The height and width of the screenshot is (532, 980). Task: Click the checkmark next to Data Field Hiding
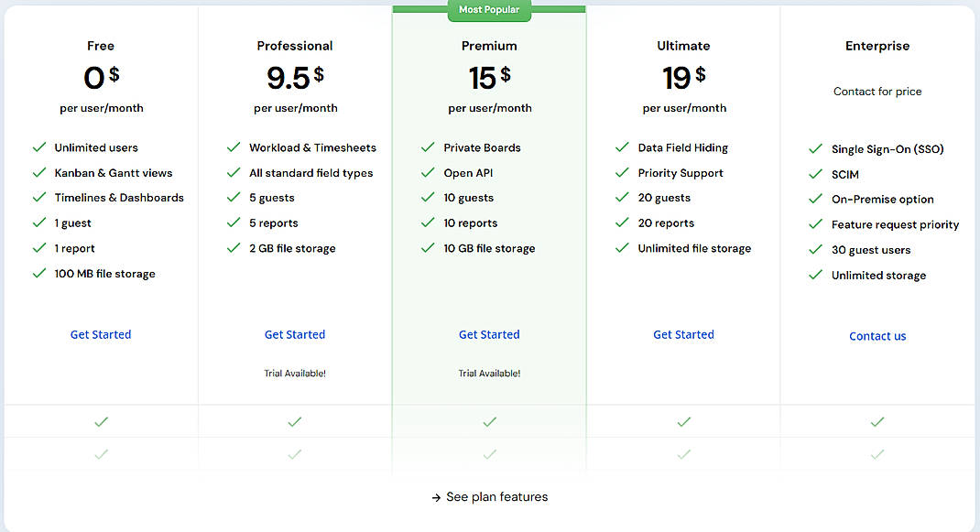[x=622, y=147]
